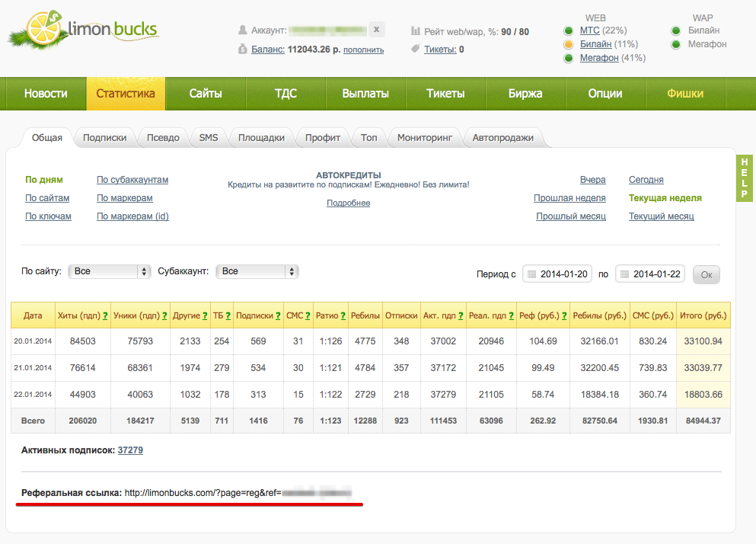Click the help question mark next to Подписки
756x544 pixels.
(x=278, y=315)
